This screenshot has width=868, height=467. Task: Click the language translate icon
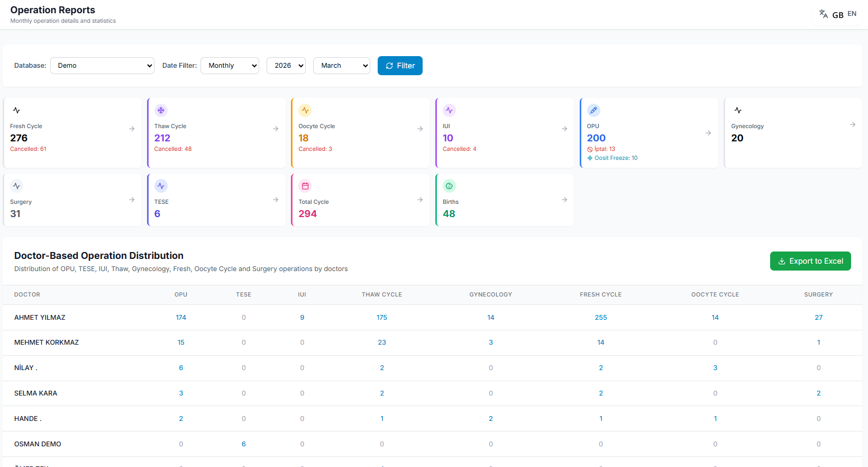pyautogui.click(x=824, y=14)
